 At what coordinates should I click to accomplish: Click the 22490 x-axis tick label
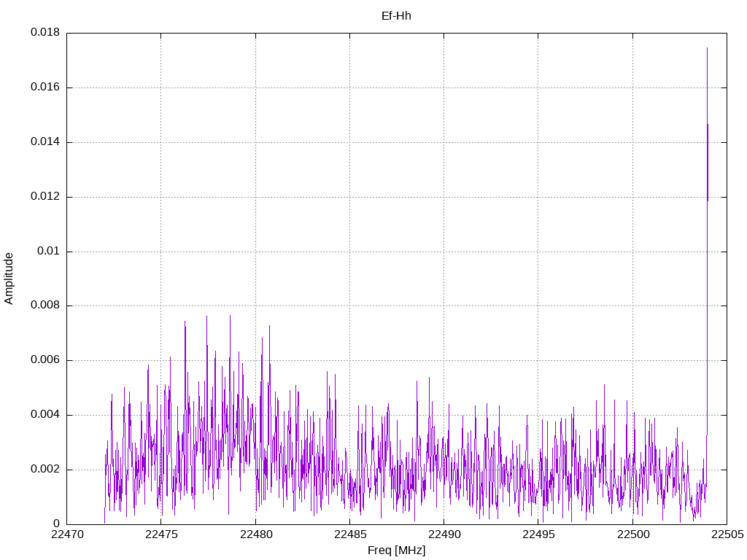point(444,534)
